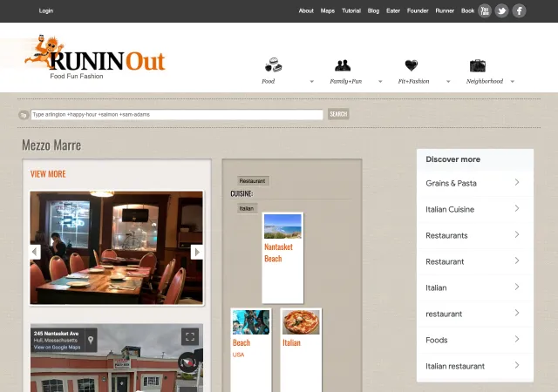558x392 pixels.
Task: Click the Food menu label
Action: pyautogui.click(x=268, y=82)
